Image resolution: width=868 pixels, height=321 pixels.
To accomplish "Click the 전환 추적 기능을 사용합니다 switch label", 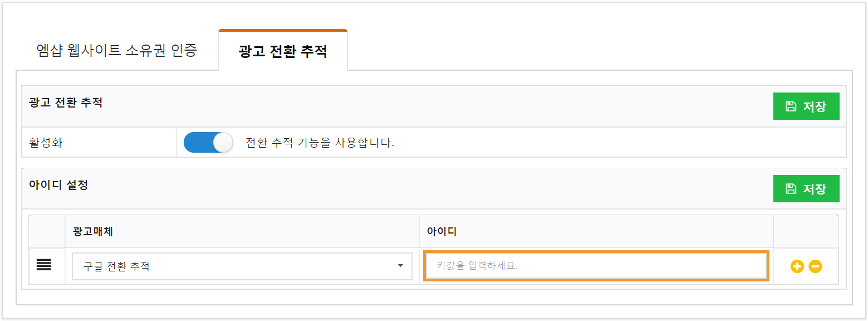I will [320, 143].
